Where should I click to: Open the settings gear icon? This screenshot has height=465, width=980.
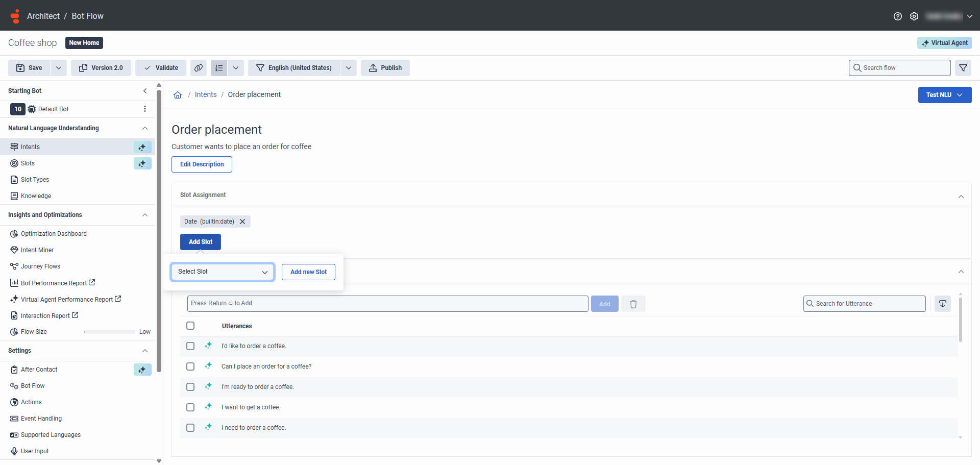914,16
